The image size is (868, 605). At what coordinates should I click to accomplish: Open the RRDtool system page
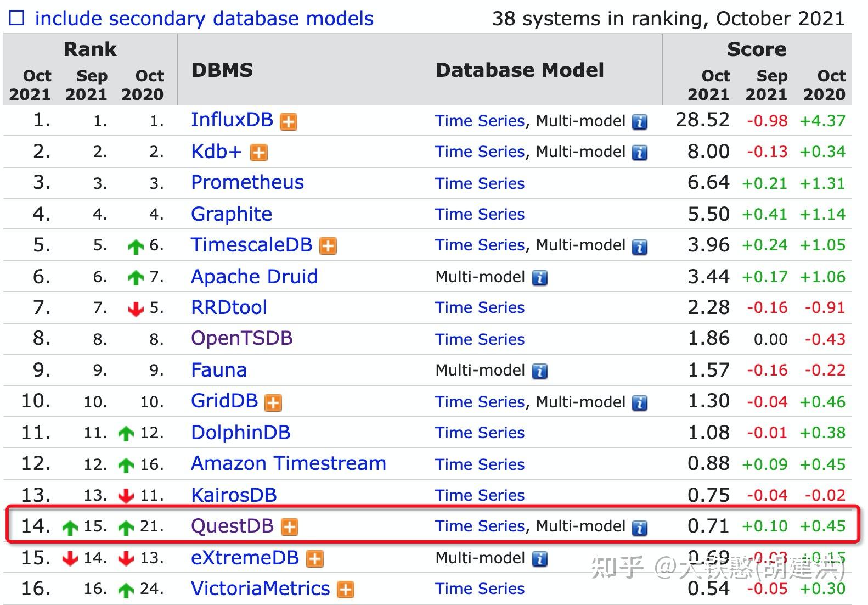229,307
